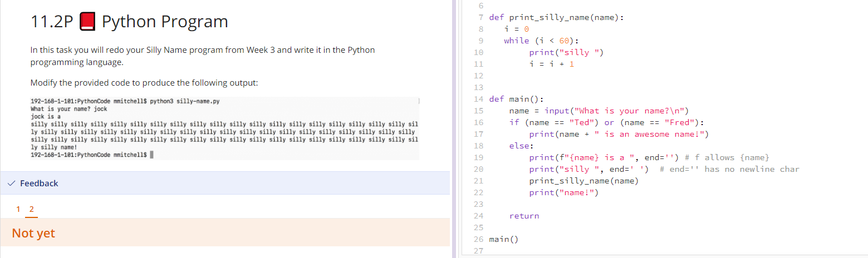Click 'print_silly_name(name)' call on line 21
868x258 pixels.
(x=584, y=181)
